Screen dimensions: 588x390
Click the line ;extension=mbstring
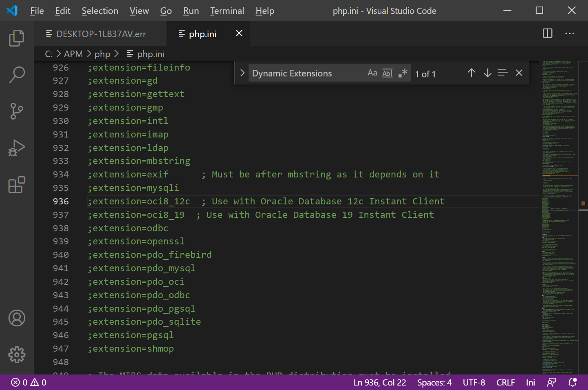click(139, 161)
